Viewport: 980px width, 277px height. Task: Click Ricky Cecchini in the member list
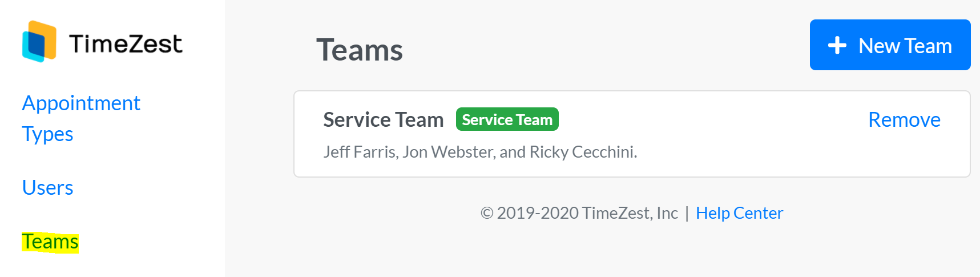[x=582, y=151]
